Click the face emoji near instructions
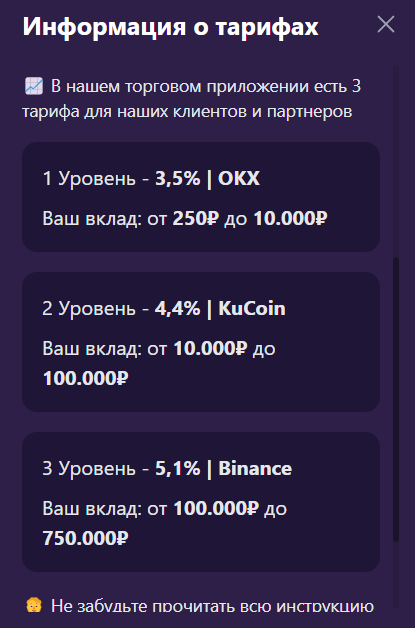 tap(34, 606)
